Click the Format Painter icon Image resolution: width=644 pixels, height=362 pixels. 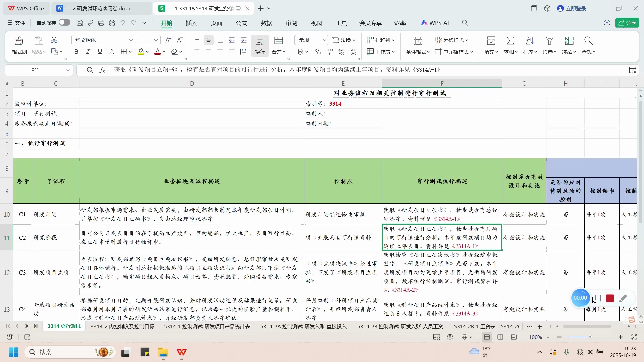(x=19, y=45)
